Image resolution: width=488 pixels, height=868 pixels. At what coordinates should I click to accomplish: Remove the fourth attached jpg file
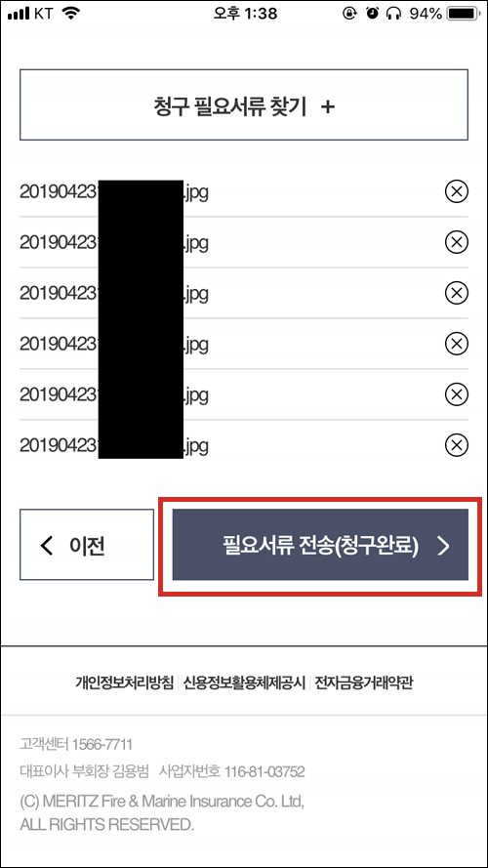click(x=457, y=344)
